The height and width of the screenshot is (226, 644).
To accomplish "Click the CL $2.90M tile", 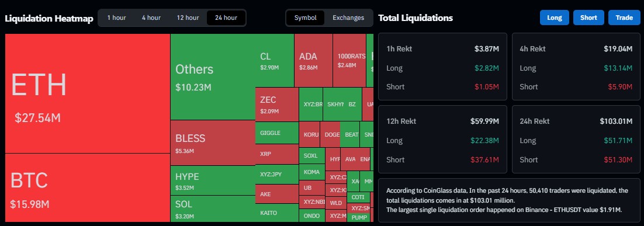I will (x=274, y=60).
